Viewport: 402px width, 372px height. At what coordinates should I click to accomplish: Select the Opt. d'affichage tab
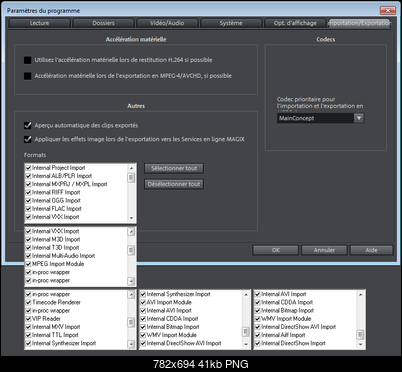[295, 23]
